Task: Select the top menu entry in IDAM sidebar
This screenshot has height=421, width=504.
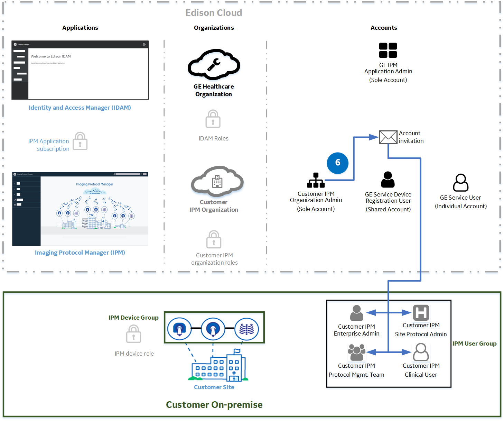Action: click(19, 51)
